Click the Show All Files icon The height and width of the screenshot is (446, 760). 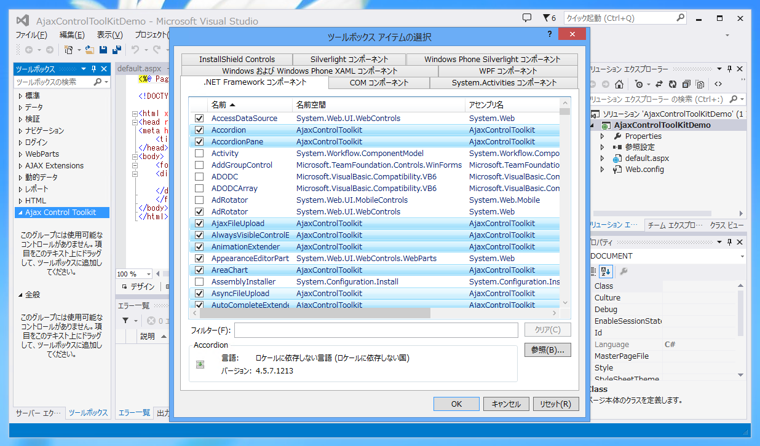point(700,84)
